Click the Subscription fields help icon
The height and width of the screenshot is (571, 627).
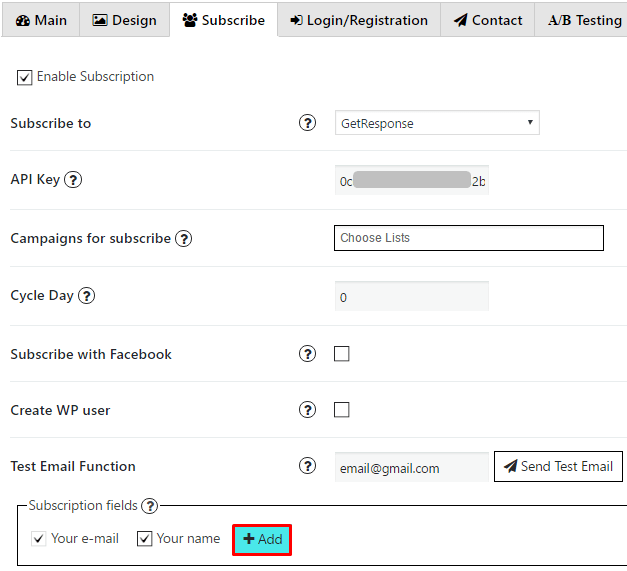pos(150,506)
